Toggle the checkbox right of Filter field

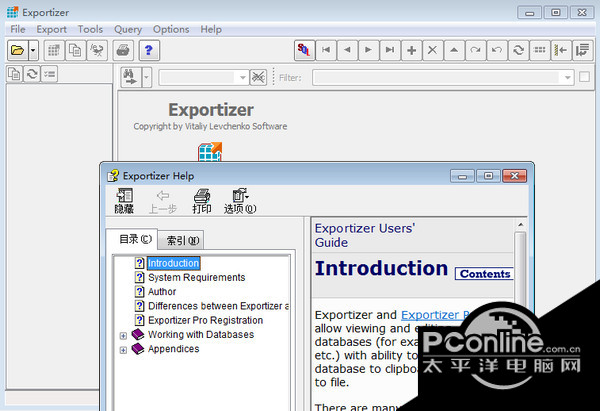[584, 77]
